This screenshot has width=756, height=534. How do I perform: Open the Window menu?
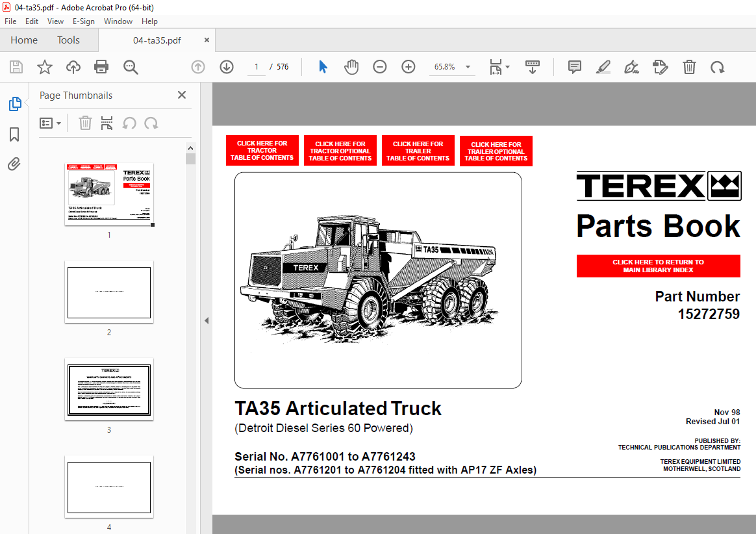pos(118,21)
